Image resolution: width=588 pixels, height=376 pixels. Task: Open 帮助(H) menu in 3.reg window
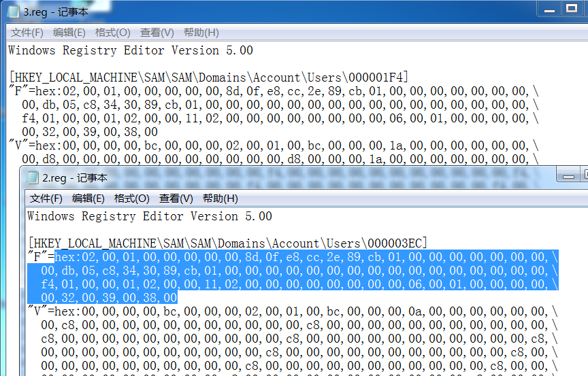click(x=201, y=33)
